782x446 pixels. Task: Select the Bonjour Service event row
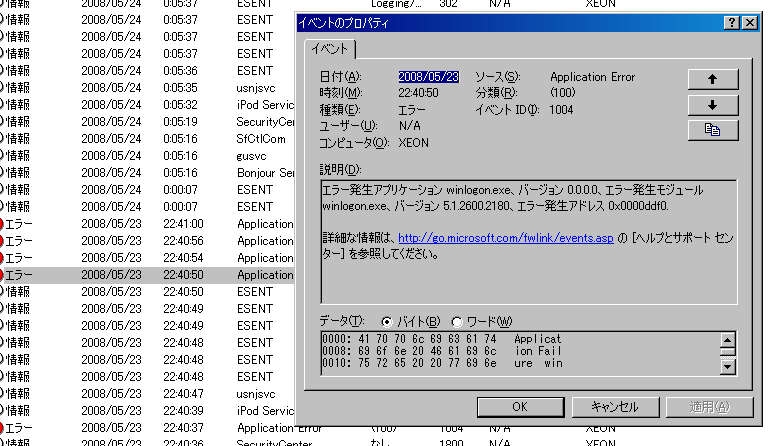(x=265, y=173)
